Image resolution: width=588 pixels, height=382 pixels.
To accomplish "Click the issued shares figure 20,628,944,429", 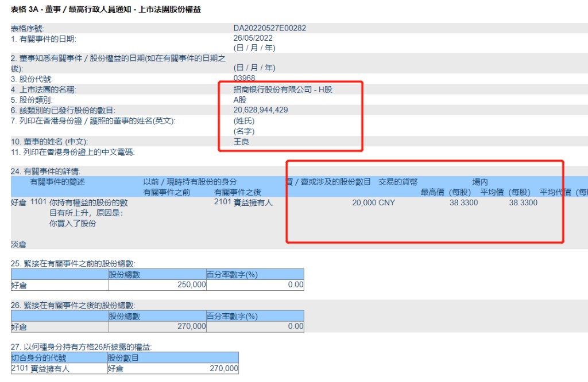I will tap(261, 110).
